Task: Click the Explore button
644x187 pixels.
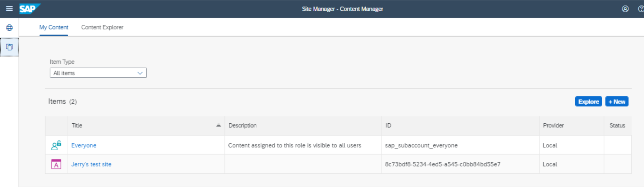Action: point(588,102)
